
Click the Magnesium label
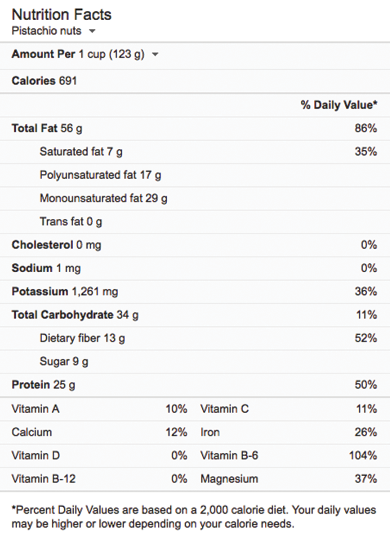pos(229,479)
